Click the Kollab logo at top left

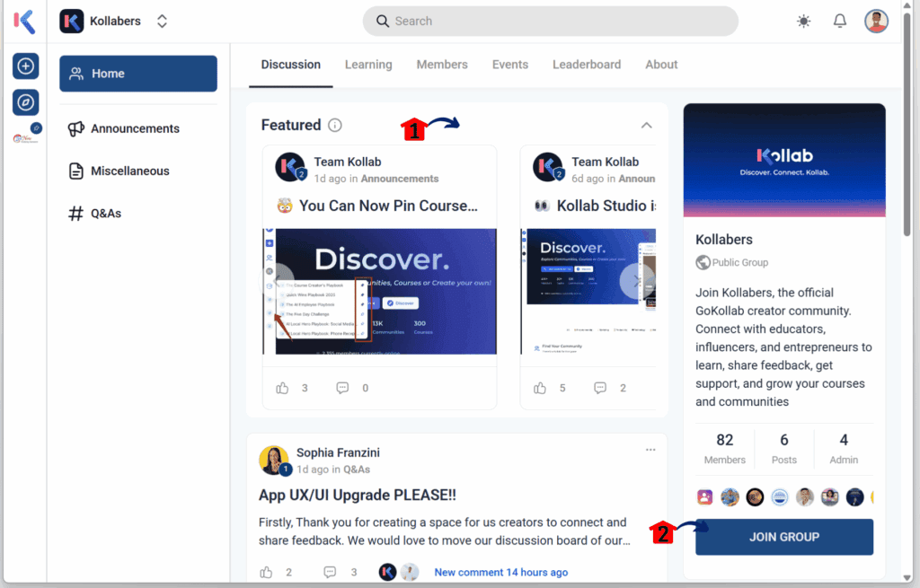[24, 21]
